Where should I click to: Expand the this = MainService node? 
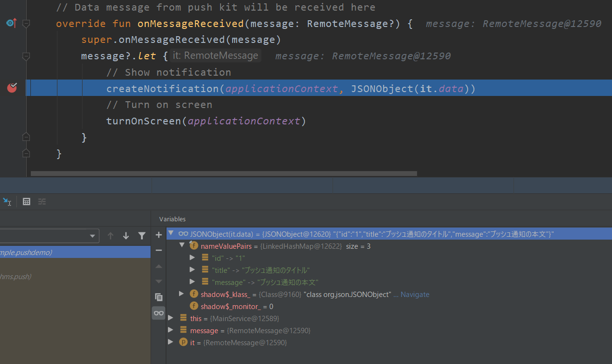[170, 318]
